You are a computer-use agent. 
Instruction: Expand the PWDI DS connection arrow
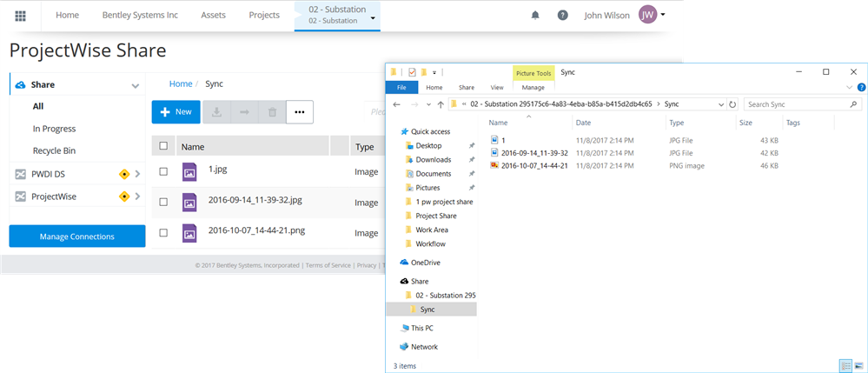click(137, 174)
